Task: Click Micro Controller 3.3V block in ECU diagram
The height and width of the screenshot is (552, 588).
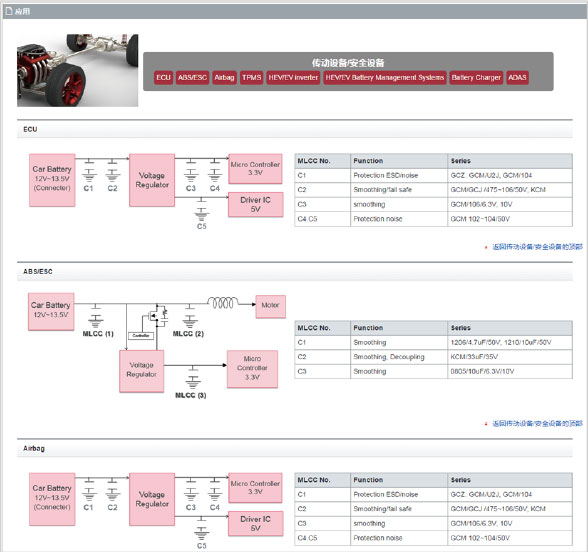Action: coord(255,168)
